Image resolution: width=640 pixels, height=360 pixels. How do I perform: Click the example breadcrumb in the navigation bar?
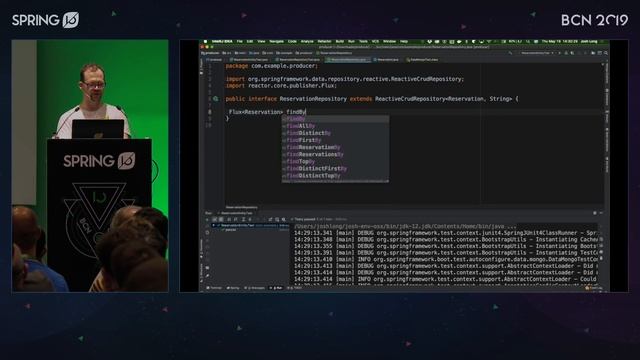point(284,53)
